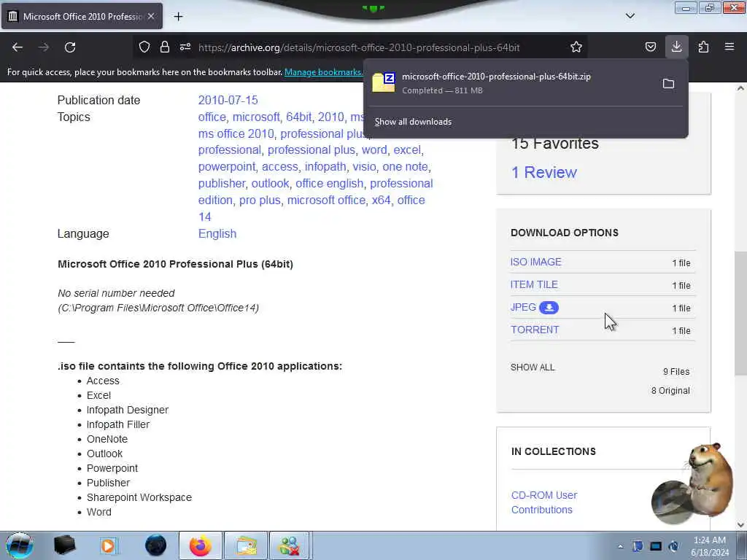Viewport: 747px width, 560px height.
Task: Show downloaded zip in folder
Action: tap(668, 84)
